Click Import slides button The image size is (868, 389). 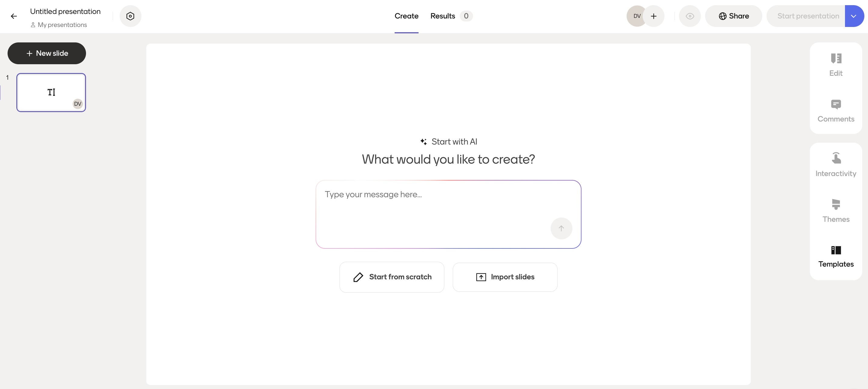[x=505, y=277]
